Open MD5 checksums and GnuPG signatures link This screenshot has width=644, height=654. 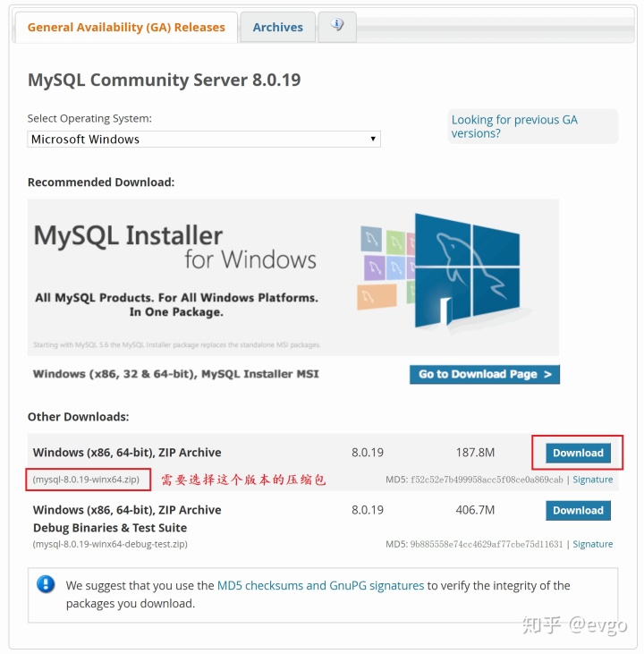pos(321,586)
